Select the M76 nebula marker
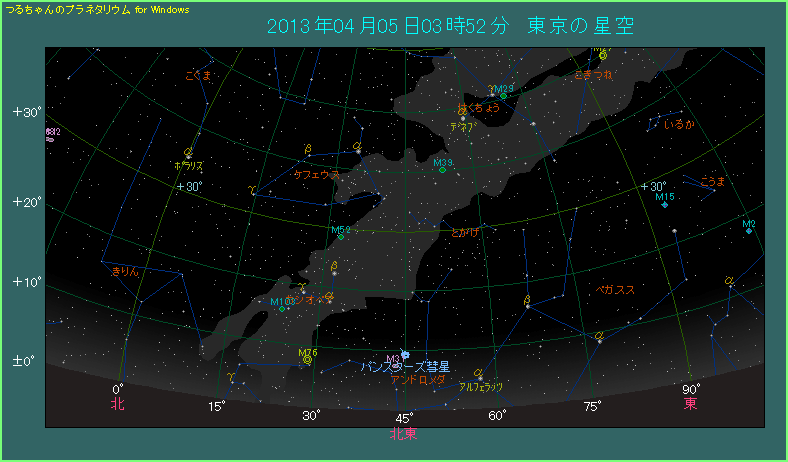Screen dimensions: 788x462 tap(307, 359)
